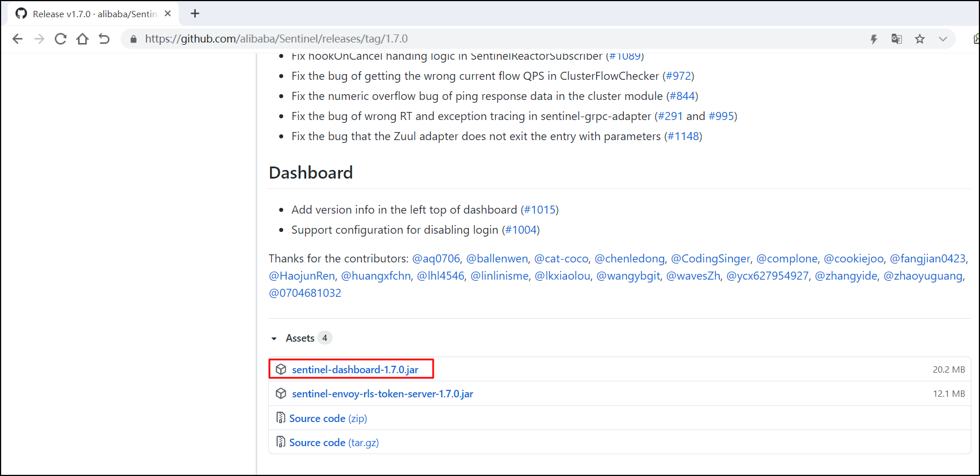Open contributor profile @ycx627954927

click(x=767, y=276)
